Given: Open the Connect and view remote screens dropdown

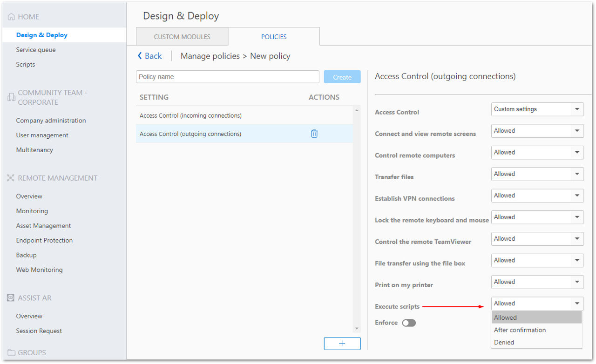Looking at the screenshot, I should (537, 131).
